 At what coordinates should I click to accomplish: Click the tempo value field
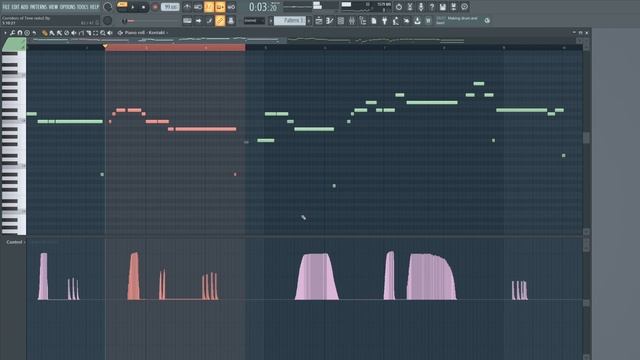click(x=170, y=7)
